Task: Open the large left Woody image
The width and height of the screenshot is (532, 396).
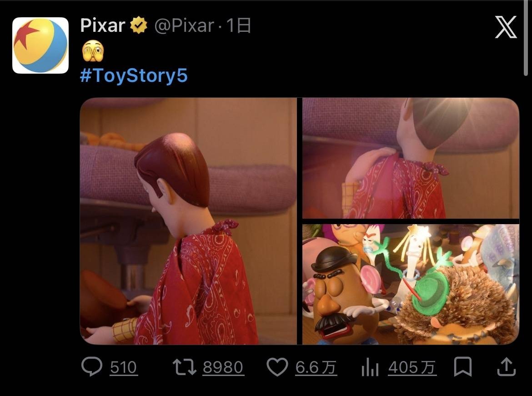Action: click(x=188, y=221)
